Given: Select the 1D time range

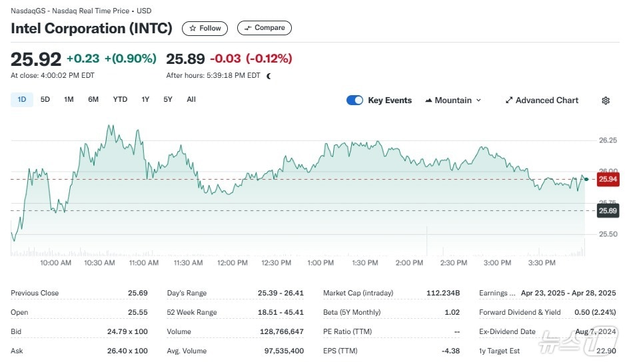Looking at the screenshot, I should tap(22, 100).
